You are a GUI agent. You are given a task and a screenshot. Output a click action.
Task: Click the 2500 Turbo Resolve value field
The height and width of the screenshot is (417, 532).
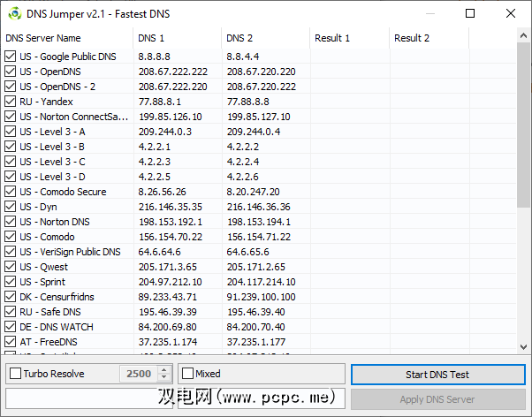139,374
